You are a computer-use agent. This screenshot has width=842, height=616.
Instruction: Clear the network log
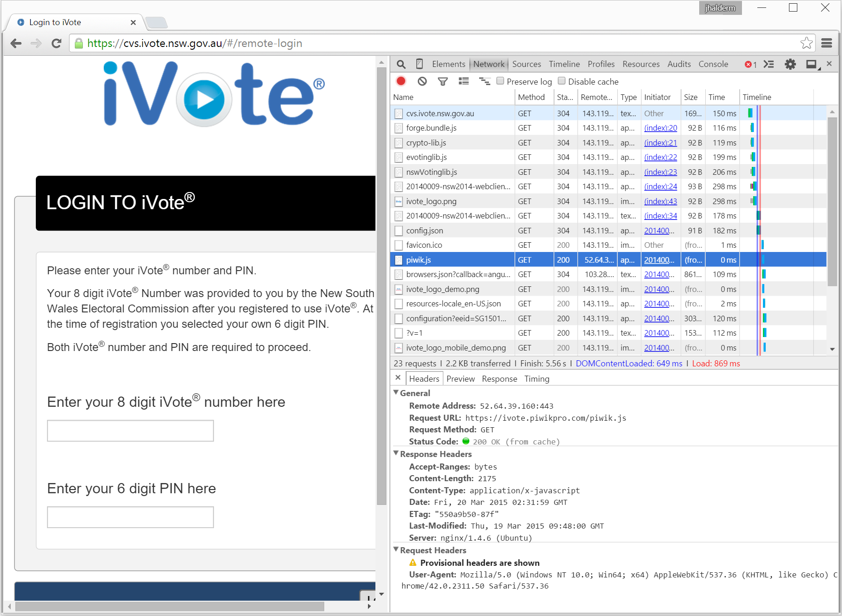click(422, 81)
